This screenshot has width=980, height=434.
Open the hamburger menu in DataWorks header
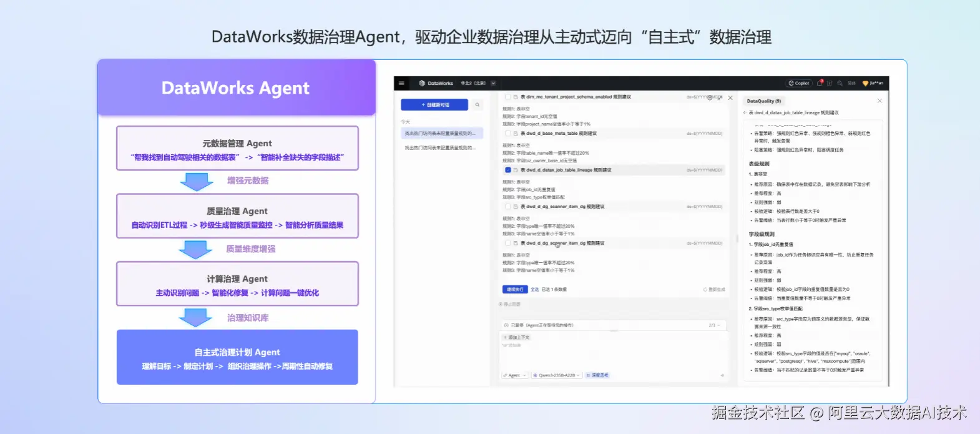click(401, 83)
